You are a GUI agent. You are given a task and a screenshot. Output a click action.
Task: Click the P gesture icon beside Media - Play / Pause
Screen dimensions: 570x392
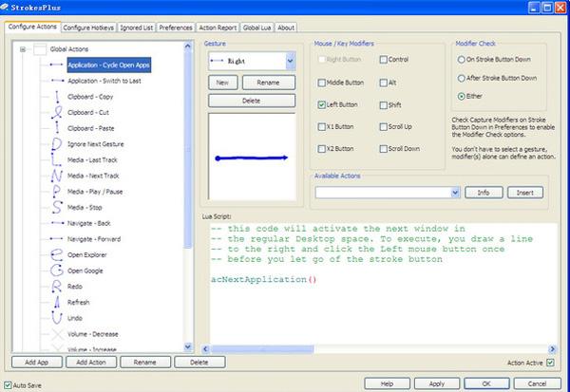pyautogui.click(x=56, y=192)
